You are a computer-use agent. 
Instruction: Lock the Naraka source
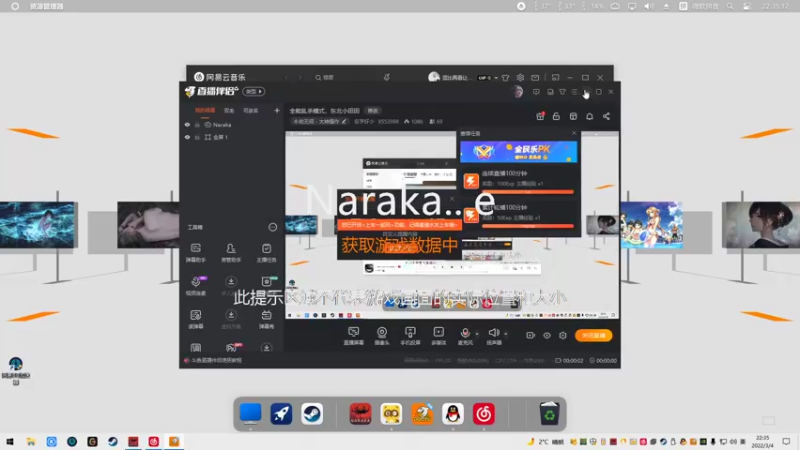click(197, 124)
